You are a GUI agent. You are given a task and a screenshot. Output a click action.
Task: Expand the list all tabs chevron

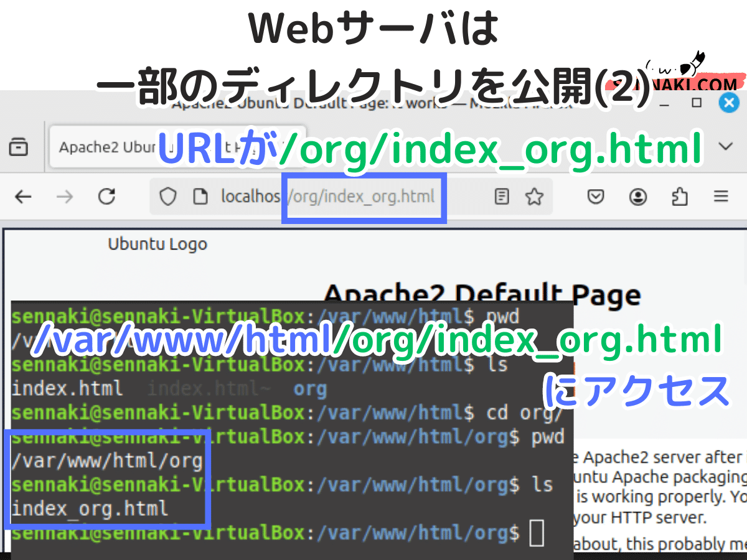[x=725, y=147]
